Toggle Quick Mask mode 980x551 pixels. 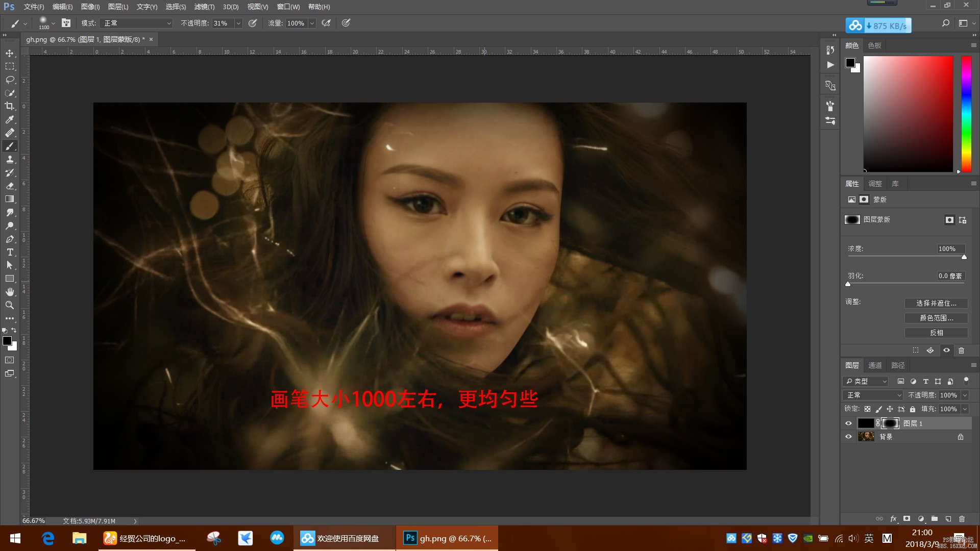tap(10, 360)
